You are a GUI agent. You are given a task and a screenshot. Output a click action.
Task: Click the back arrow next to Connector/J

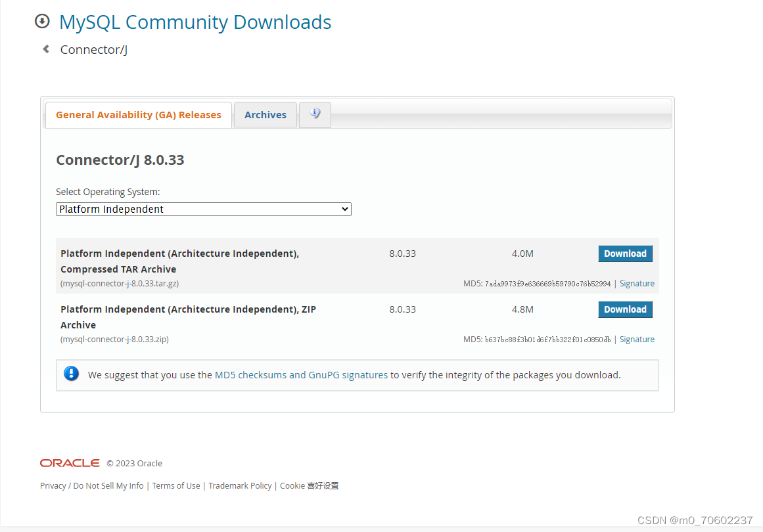point(46,49)
